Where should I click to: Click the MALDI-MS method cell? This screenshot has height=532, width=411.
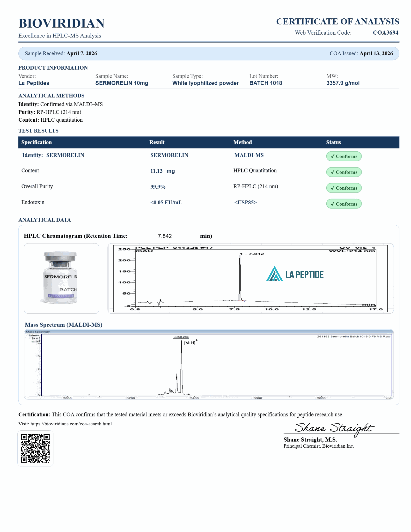click(249, 155)
